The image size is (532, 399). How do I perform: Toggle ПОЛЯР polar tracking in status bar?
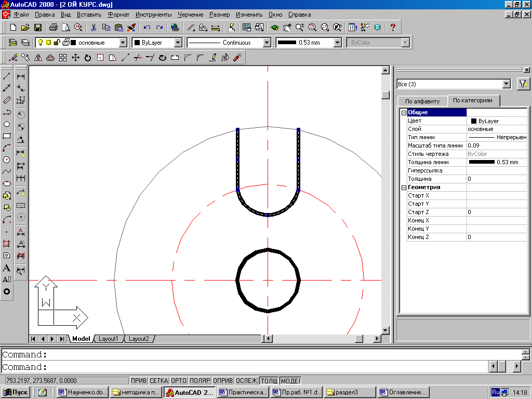(x=200, y=381)
